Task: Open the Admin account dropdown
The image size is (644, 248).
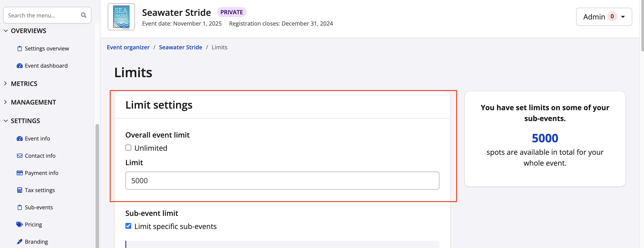Action: pyautogui.click(x=604, y=17)
